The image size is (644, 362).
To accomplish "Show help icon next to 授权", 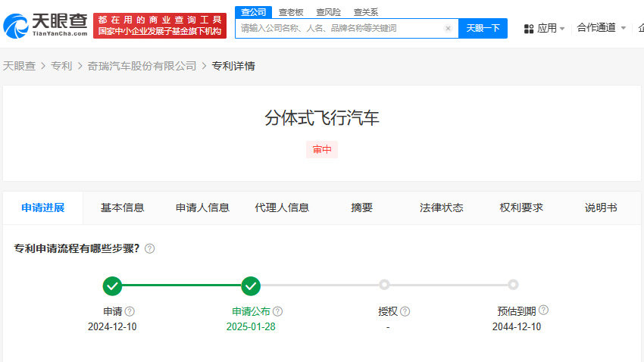I will (405, 311).
